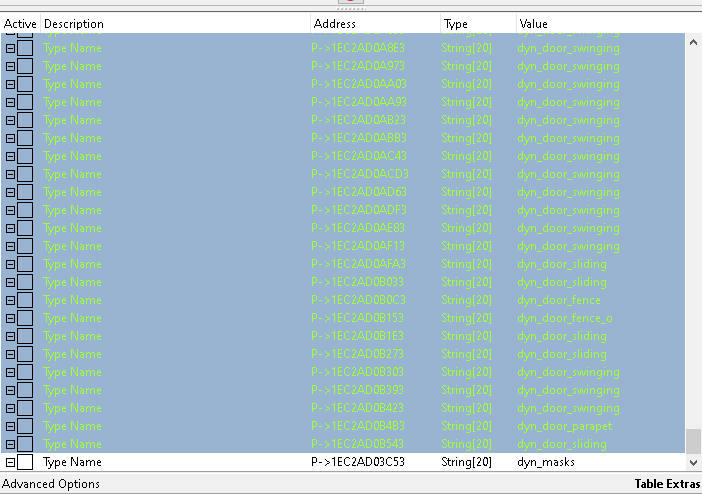Open Table Extras at bottom right
Viewport: 702px width, 494px height.
(x=667, y=484)
